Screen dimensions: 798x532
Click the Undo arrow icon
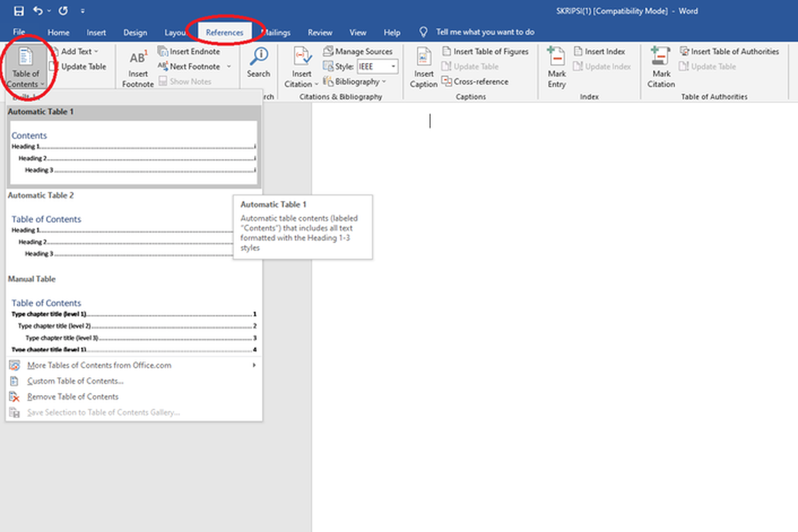(38, 11)
